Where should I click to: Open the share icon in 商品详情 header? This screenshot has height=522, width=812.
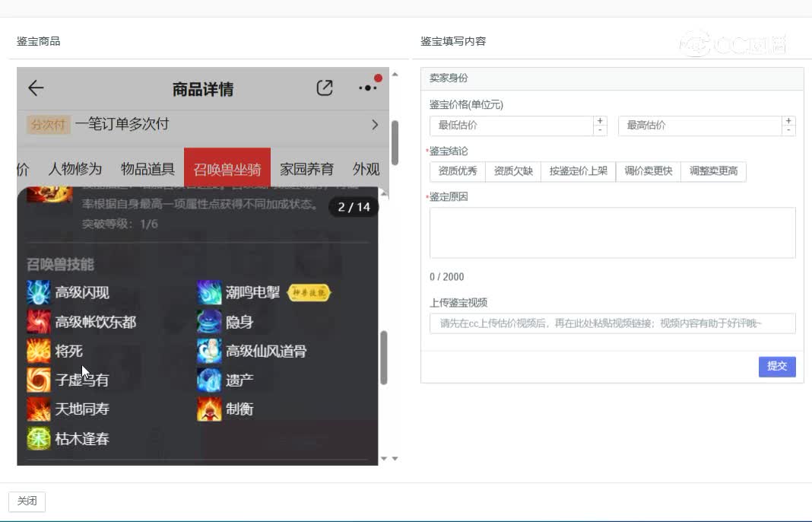325,88
